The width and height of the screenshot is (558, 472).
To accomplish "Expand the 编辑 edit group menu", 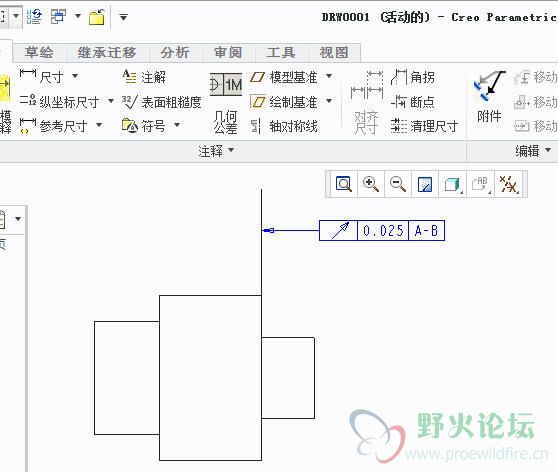I will coord(533,151).
